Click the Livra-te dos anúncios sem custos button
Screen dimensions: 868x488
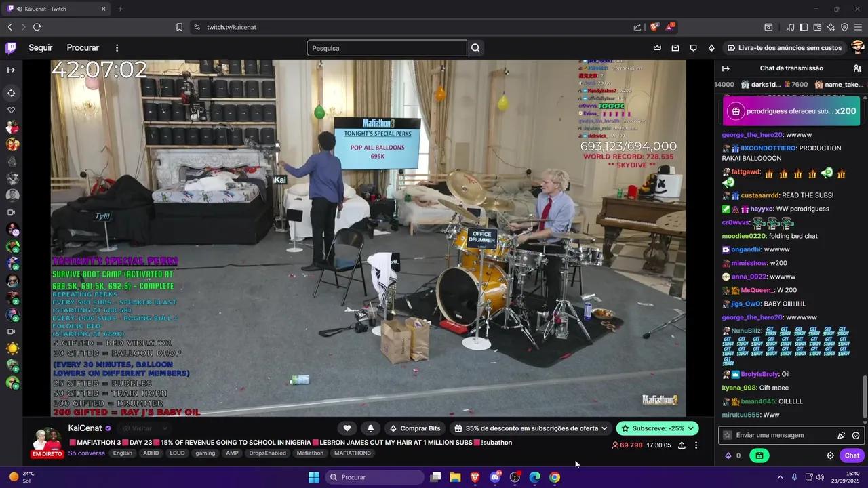coord(785,48)
